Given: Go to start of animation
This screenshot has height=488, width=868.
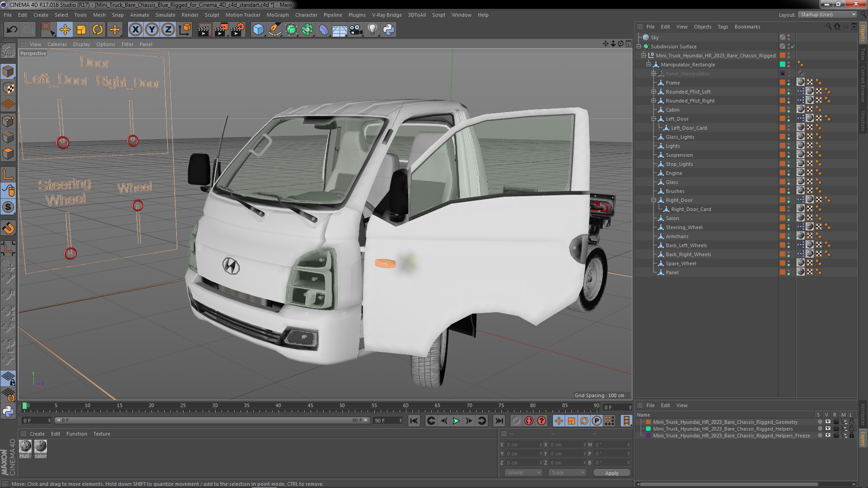Looking at the screenshot, I should [x=414, y=421].
